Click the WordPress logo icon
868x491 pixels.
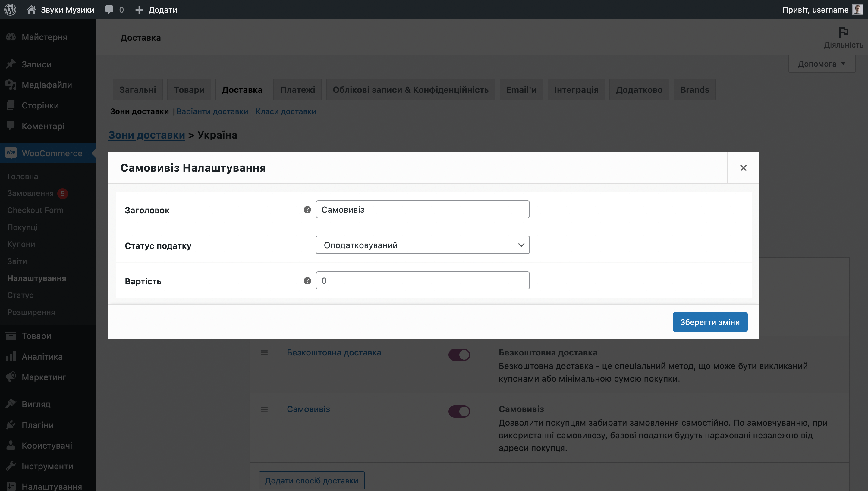pyautogui.click(x=11, y=9)
